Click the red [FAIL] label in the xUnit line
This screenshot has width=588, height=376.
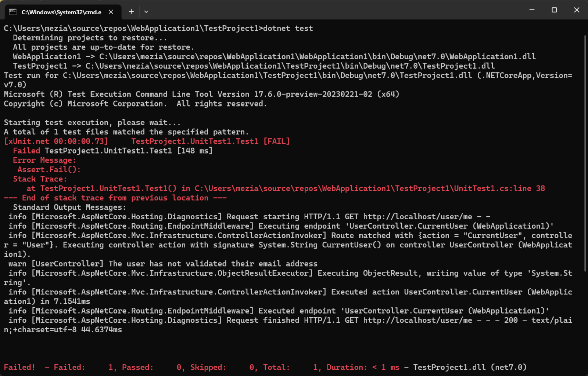(x=277, y=141)
